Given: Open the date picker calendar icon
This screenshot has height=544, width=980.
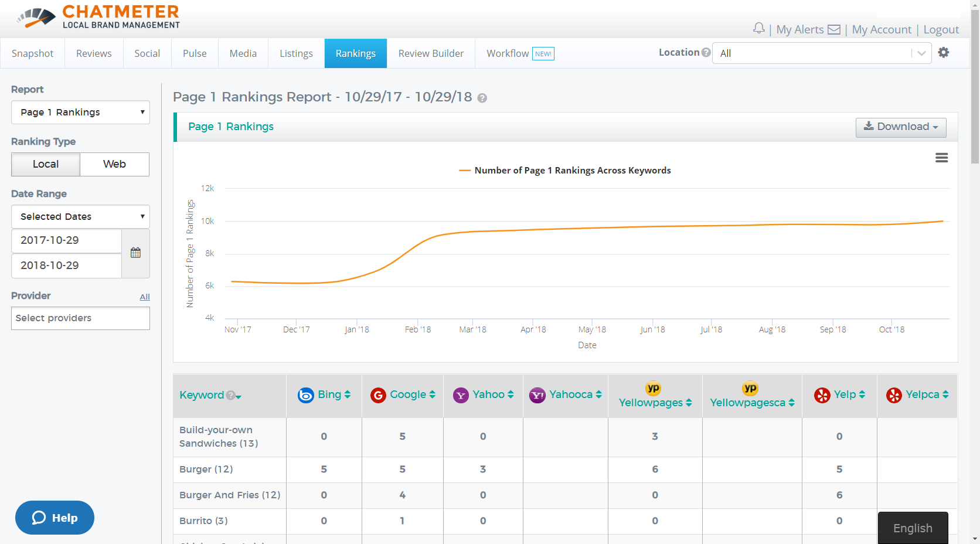Looking at the screenshot, I should [x=135, y=252].
